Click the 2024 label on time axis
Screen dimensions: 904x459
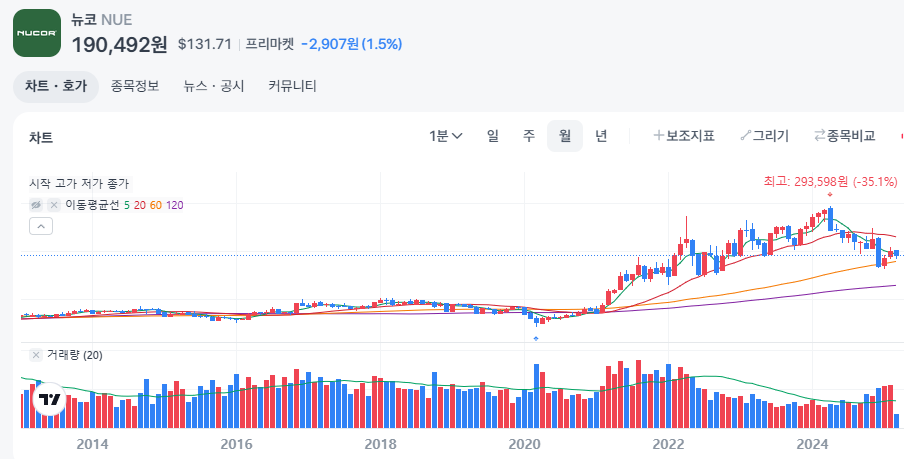pyautogui.click(x=812, y=444)
